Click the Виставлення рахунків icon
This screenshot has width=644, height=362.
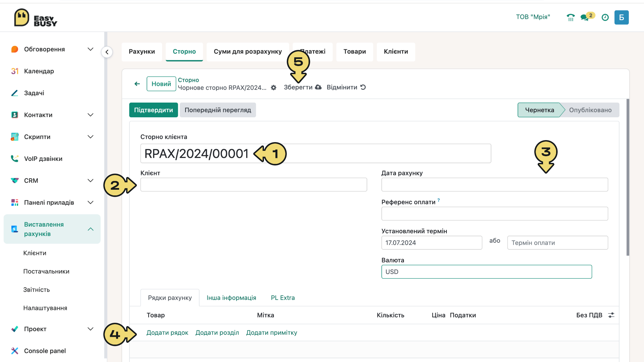pos(15,229)
